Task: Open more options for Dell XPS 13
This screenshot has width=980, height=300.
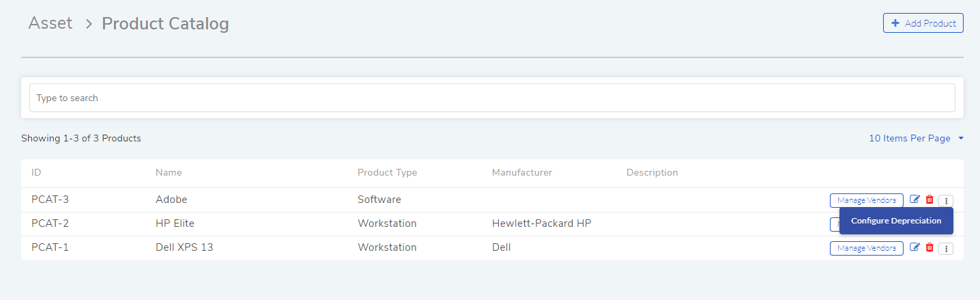Action: point(946,249)
